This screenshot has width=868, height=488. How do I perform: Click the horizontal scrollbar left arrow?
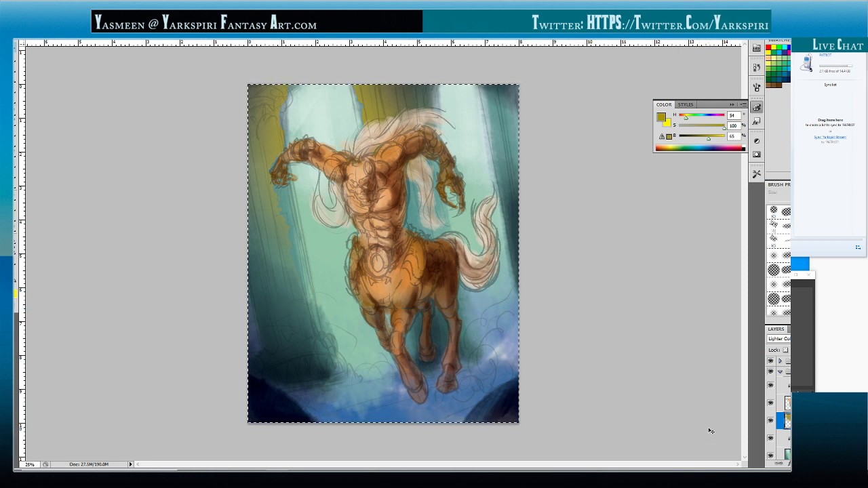(x=138, y=464)
